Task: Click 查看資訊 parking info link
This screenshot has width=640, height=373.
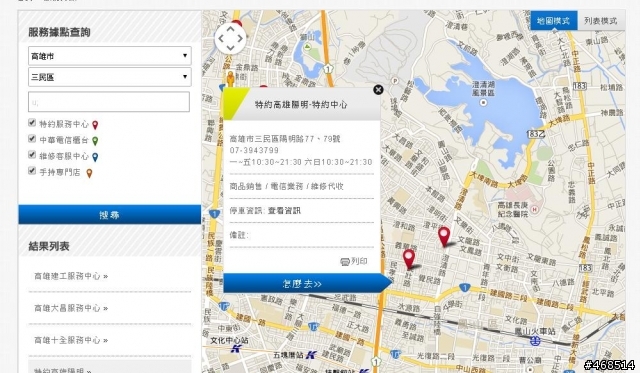Action: tap(284, 211)
